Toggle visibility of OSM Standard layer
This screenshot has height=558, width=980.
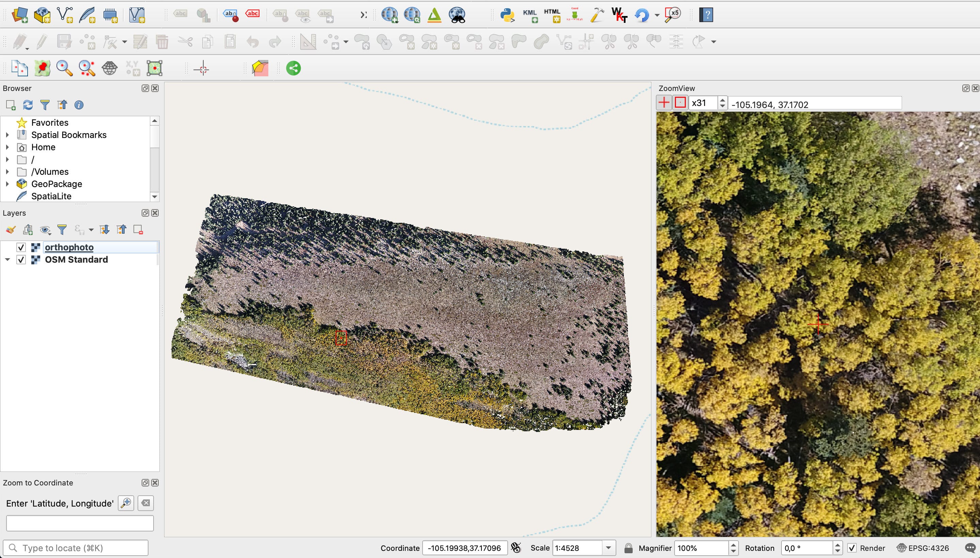tap(21, 260)
